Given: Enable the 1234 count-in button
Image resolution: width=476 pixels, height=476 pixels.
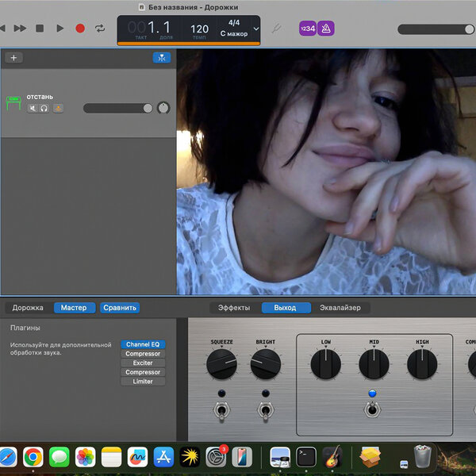Looking at the screenshot, I should coord(306,29).
